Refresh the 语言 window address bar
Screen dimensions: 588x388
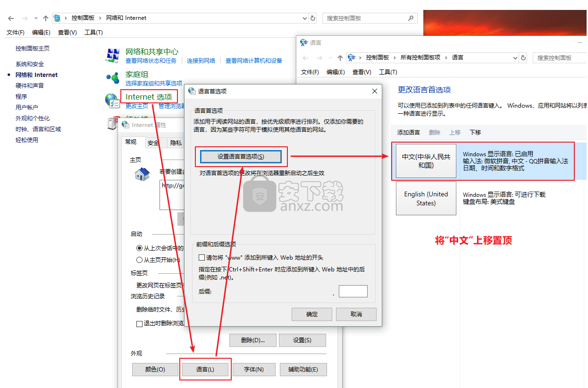523,58
